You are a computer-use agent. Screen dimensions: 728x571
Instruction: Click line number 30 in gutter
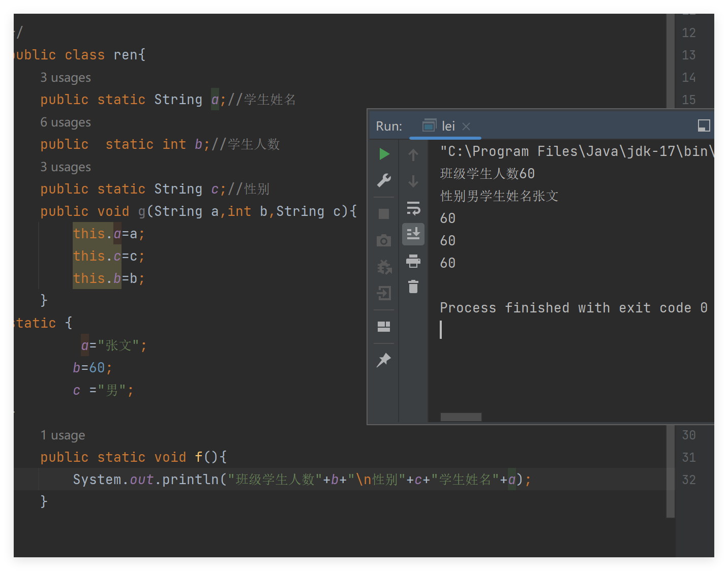coord(689,435)
